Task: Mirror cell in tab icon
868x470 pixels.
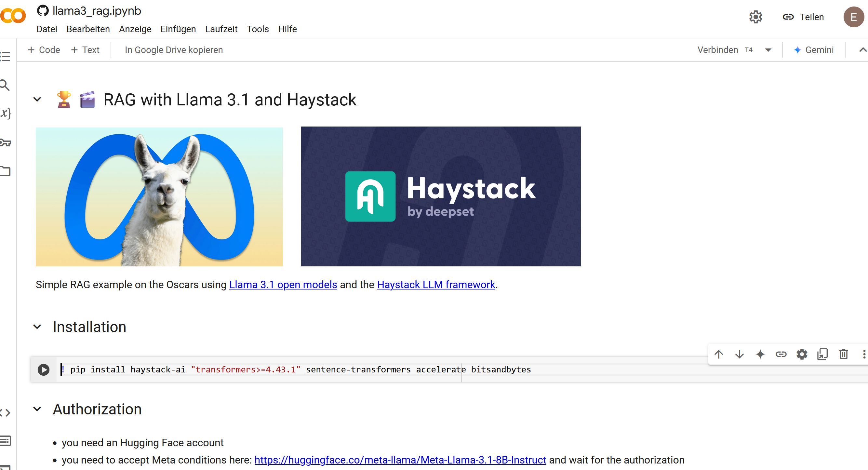Action: point(822,354)
